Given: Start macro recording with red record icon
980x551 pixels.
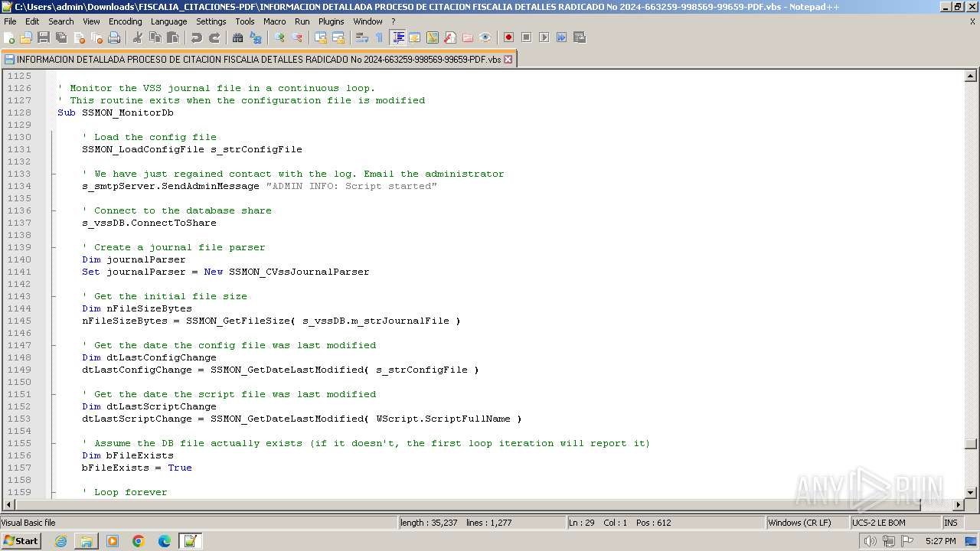Looking at the screenshot, I should click(509, 37).
